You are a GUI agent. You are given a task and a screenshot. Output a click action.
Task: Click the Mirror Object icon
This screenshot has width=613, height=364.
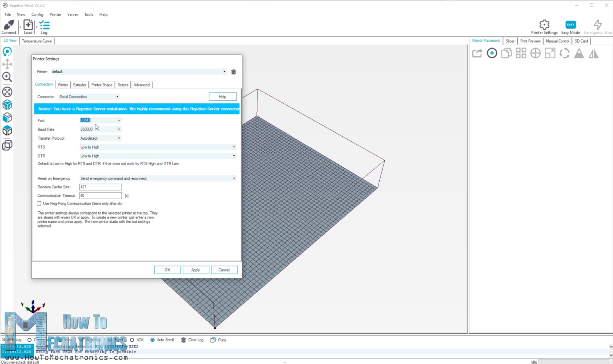(593, 54)
